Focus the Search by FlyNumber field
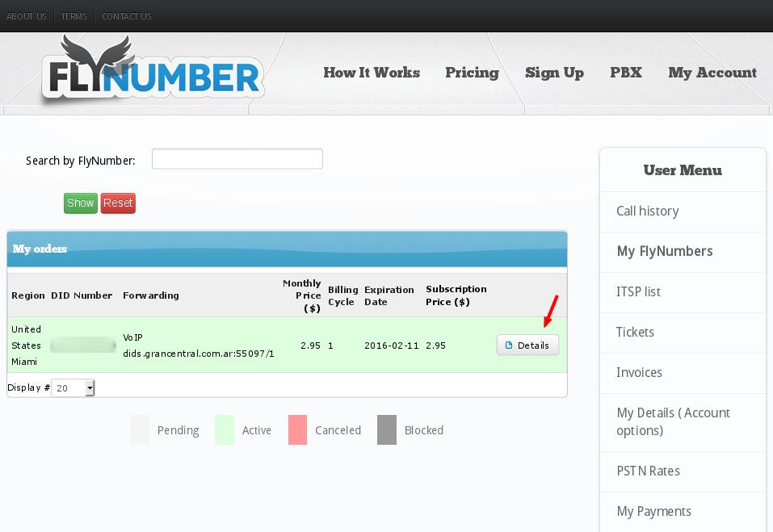 coord(237,159)
